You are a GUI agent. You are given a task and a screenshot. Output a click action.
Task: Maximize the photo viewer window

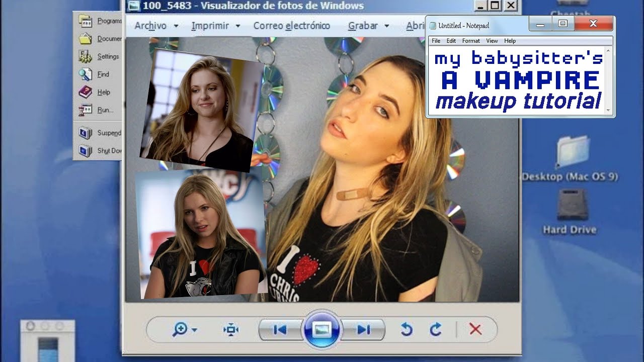pos(495,6)
